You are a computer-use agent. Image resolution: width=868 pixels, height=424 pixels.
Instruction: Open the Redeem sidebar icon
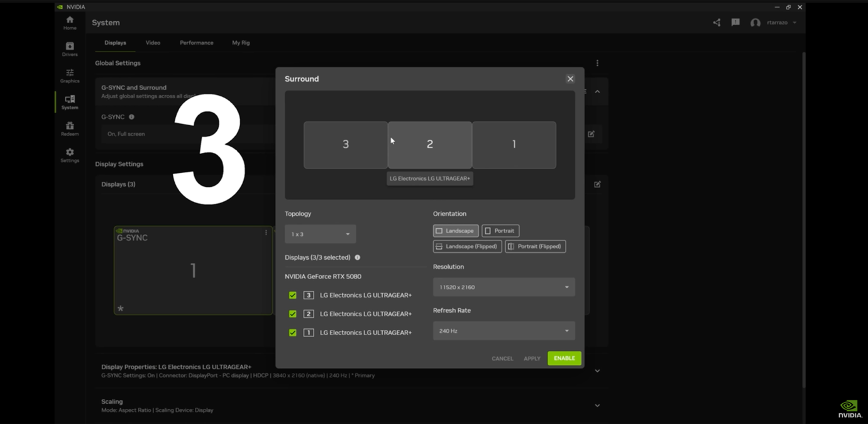pyautogui.click(x=70, y=128)
